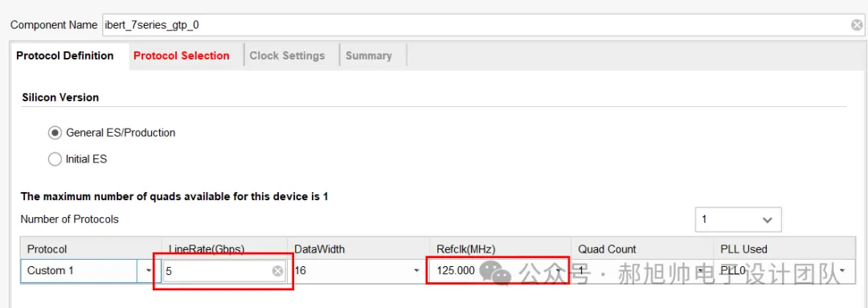Click the Quad Count column header
868x308 pixels.
(642, 249)
